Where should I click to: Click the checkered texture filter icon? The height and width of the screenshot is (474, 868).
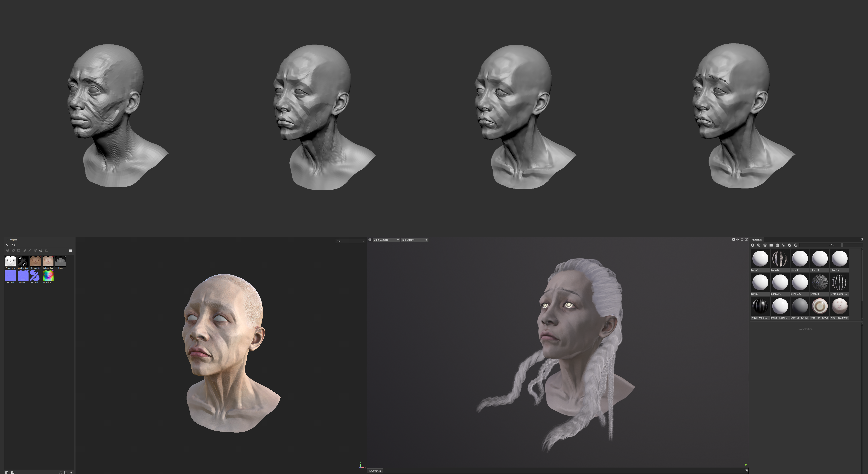click(35, 250)
